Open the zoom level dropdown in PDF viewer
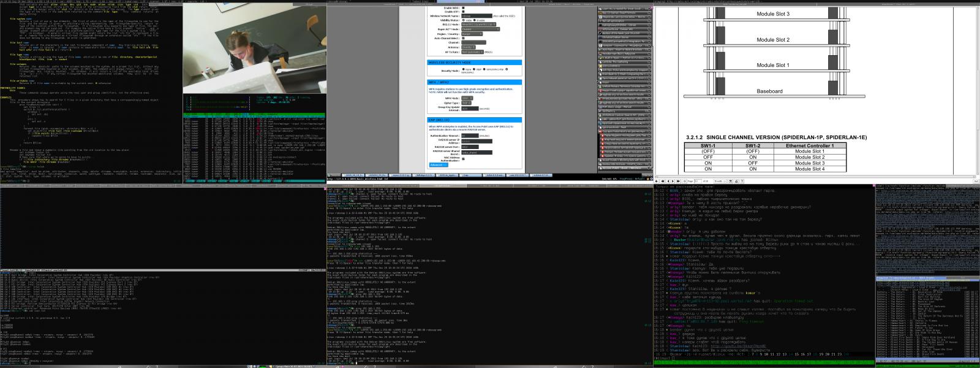980x368 pixels. pyautogui.click(x=720, y=181)
